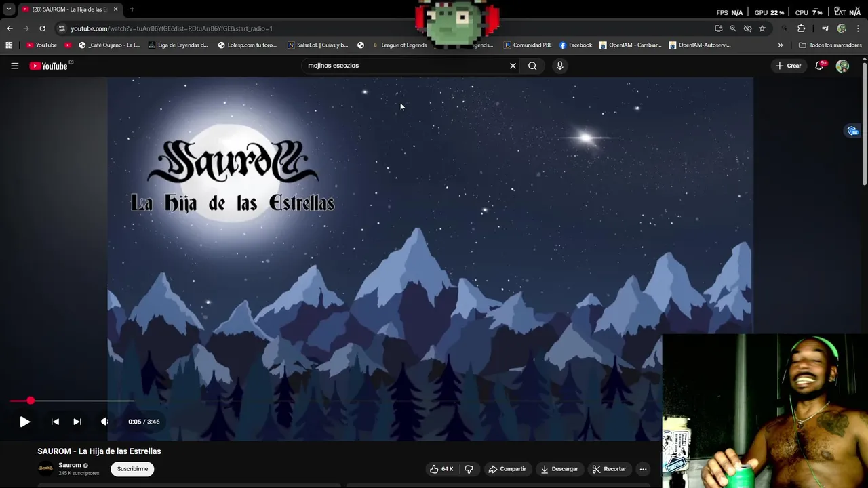Click the crossed-out eye icon
The width and height of the screenshot is (868, 488).
point(747,28)
